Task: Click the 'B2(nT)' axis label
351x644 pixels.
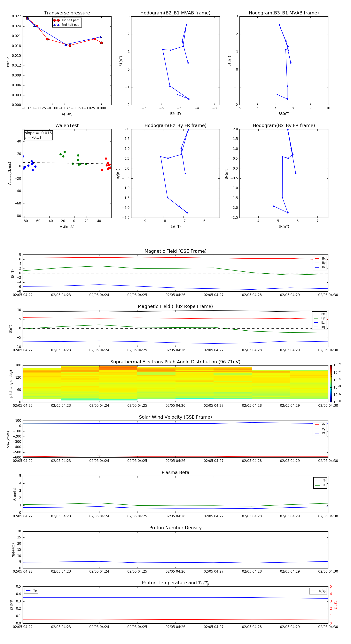Action: tap(175, 114)
